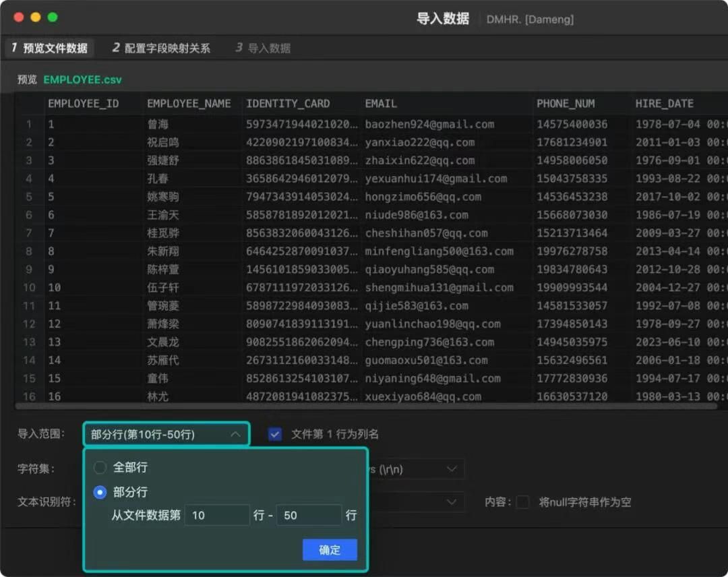Enable the 将null字符串作为空 checkbox
This screenshot has height=577, width=728.
coord(523,502)
